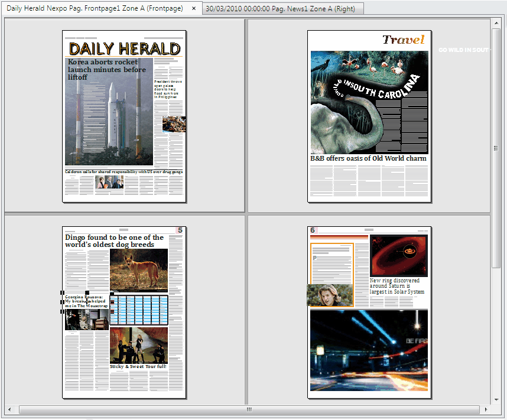Select the 'Korea aborts rocket launch' headline
The width and height of the screenshot is (507, 420).
[x=107, y=70]
